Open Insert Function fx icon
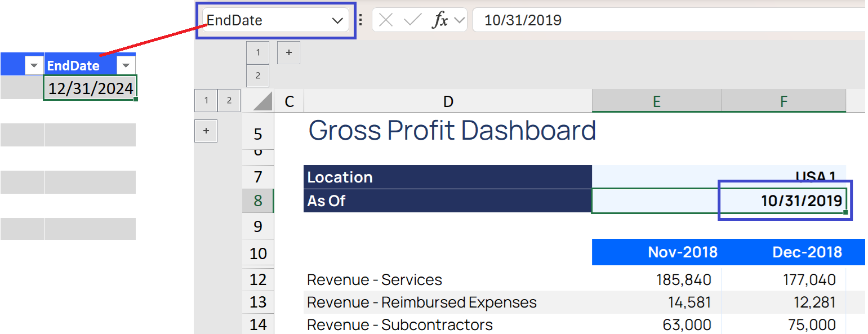The image size is (868, 334). [439, 20]
